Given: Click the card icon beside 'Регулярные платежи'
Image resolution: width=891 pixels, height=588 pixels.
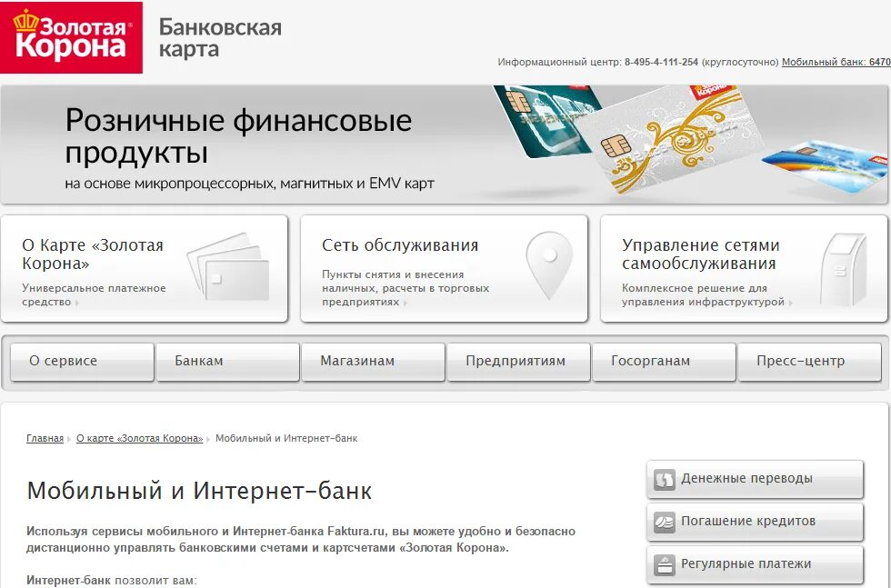Looking at the screenshot, I should click(665, 564).
